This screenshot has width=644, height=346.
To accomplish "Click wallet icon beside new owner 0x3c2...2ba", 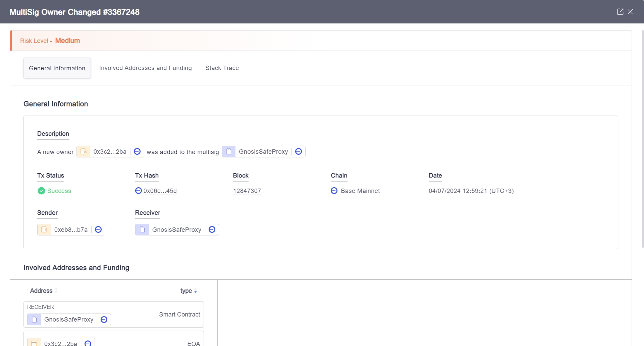I will coord(84,152).
